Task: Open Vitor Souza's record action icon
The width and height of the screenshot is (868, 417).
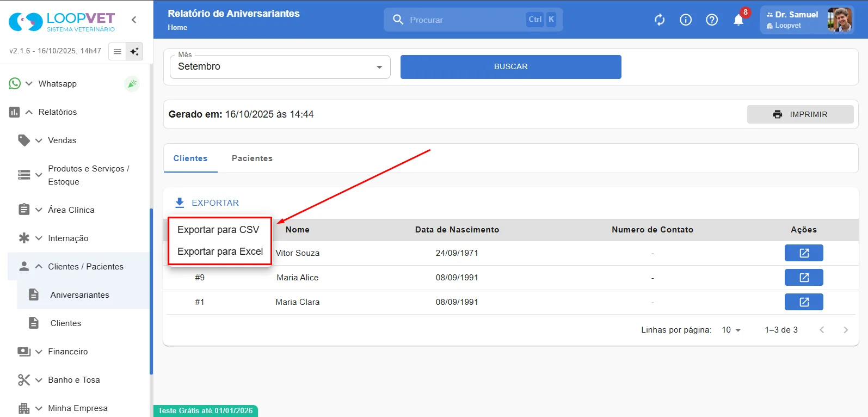Action: click(x=804, y=253)
